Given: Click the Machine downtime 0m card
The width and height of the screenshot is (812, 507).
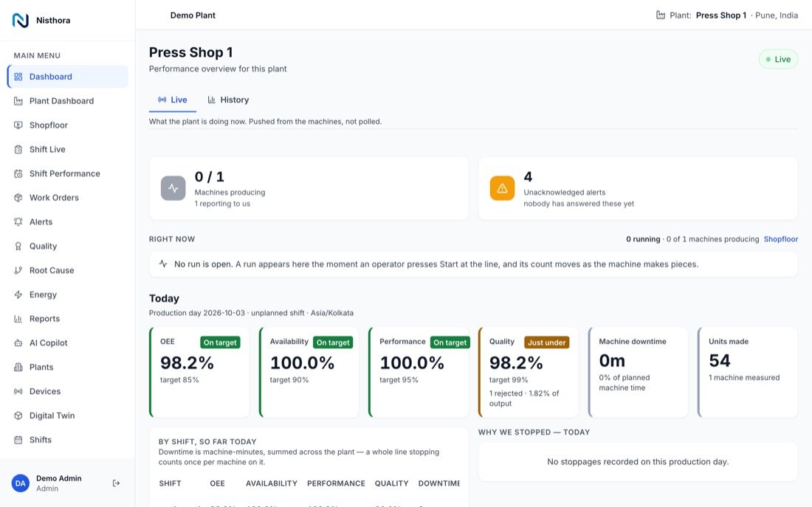Looking at the screenshot, I should (638, 372).
